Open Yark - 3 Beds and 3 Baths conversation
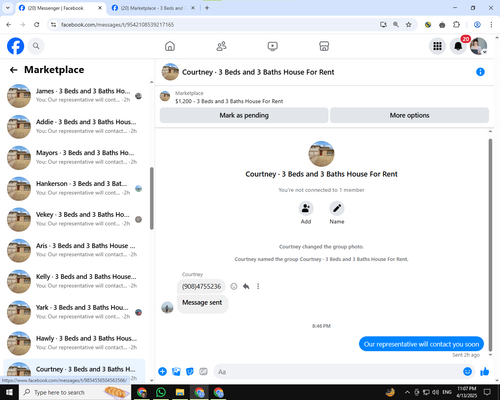This screenshot has height=400, width=500. click(x=74, y=312)
